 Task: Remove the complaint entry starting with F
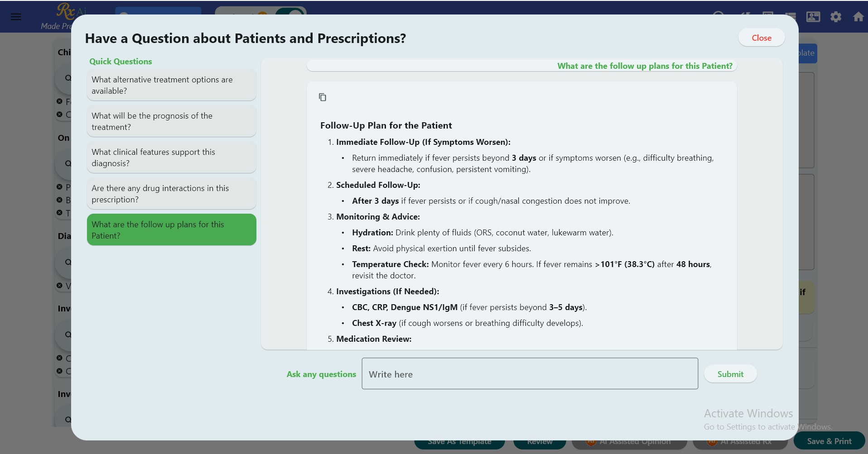pyautogui.click(x=59, y=101)
